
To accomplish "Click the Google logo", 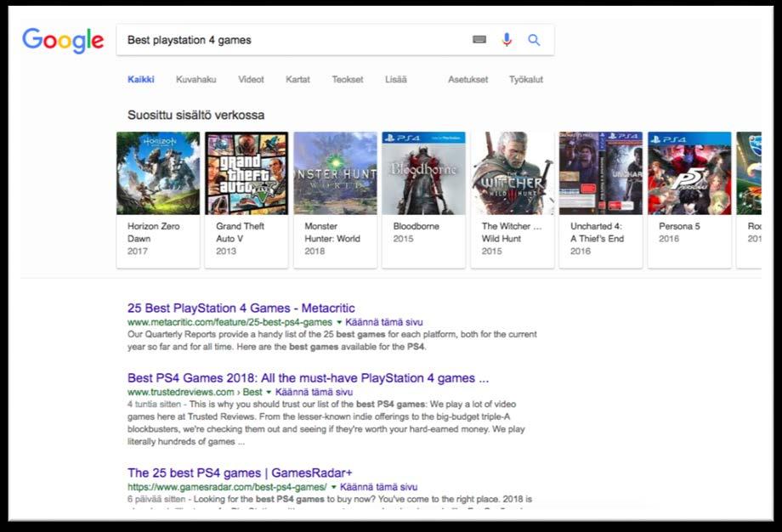I will click(x=63, y=40).
